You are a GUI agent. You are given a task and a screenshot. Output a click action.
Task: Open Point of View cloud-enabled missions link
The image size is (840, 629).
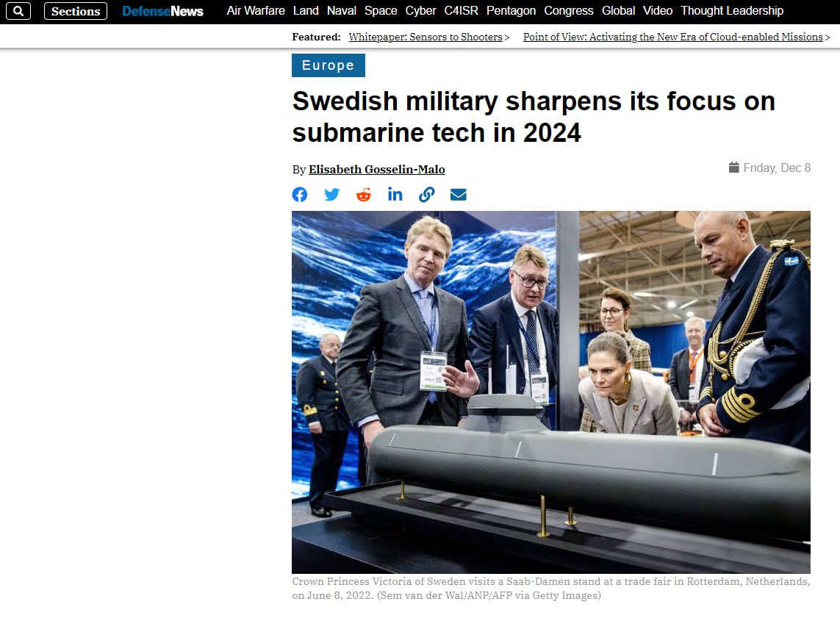point(673,37)
